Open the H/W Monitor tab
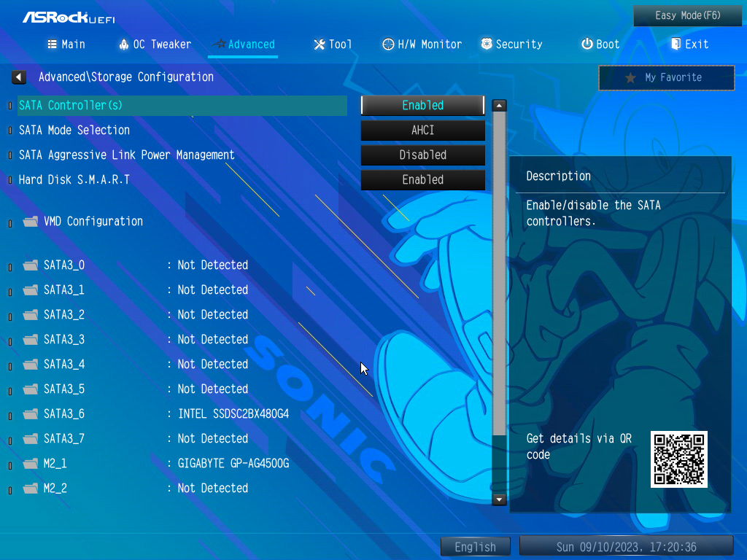The width and height of the screenshot is (747, 560). (422, 44)
